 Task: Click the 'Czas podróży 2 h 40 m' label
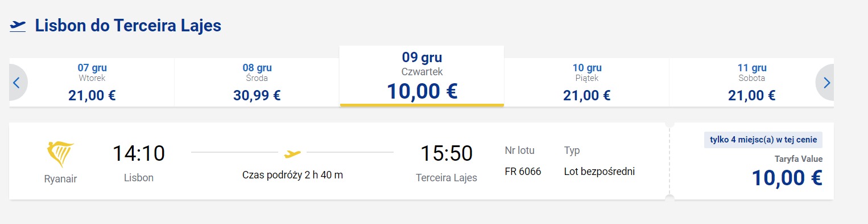(x=292, y=175)
